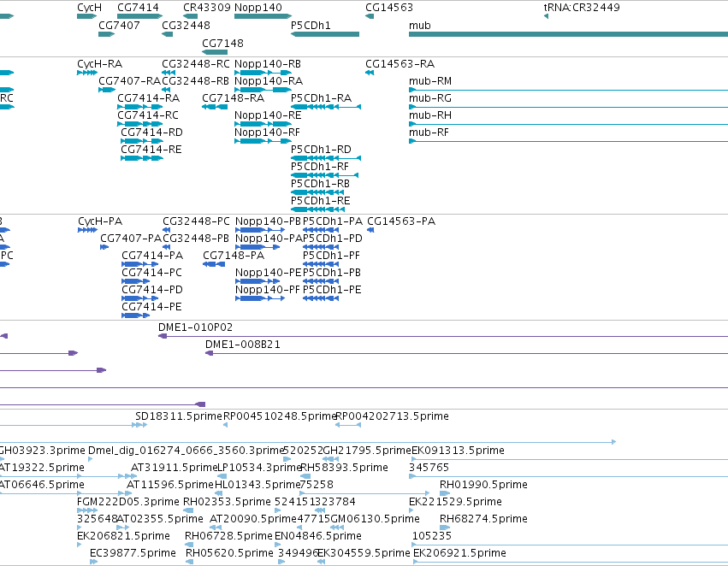Click the P5CDh1-RA transcript label
This screenshot has width=728, height=566.
tap(321, 98)
